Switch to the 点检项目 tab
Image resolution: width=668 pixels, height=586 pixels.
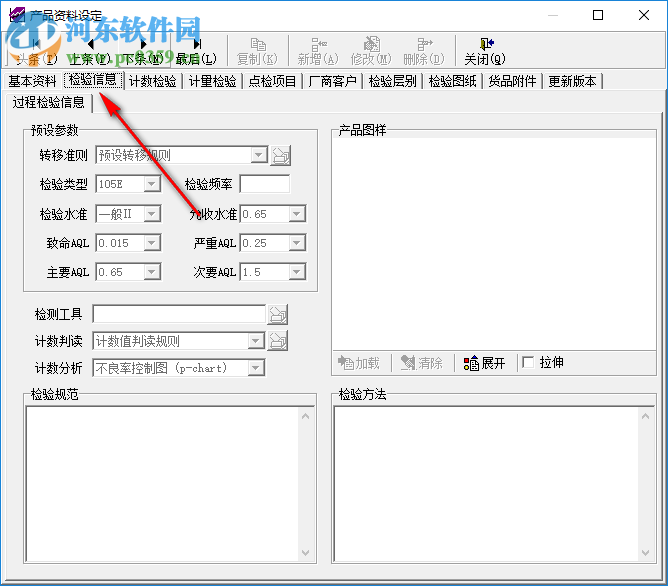(x=273, y=81)
